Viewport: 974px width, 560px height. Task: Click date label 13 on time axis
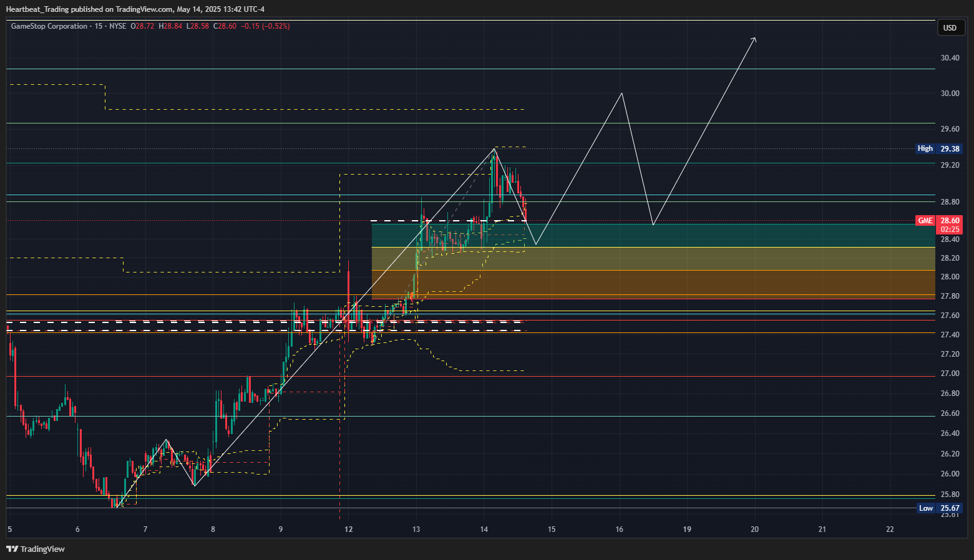(x=416, y=529)
